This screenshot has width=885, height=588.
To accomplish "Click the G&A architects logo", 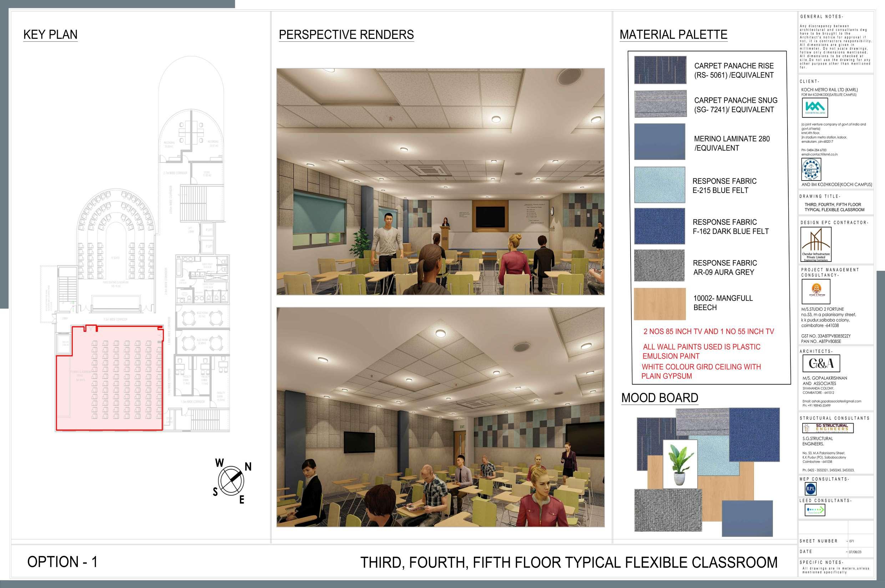I will pyautogui.click(x=821, y=363).
